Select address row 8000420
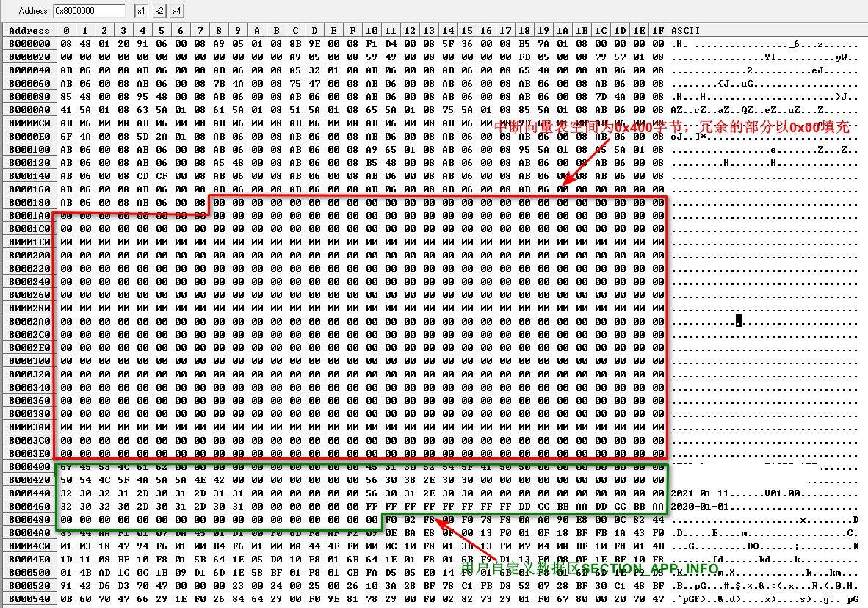The image size is (868, 608). (x=29, y=480)
